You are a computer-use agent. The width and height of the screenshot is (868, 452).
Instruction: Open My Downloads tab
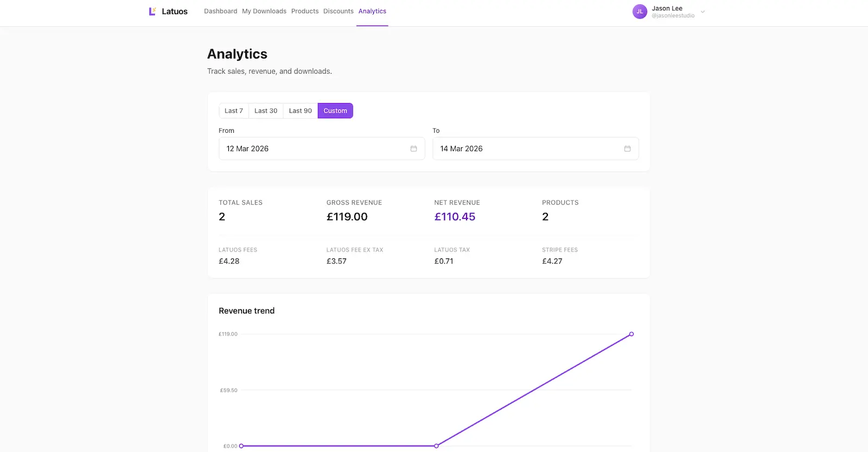pos(264,11)
